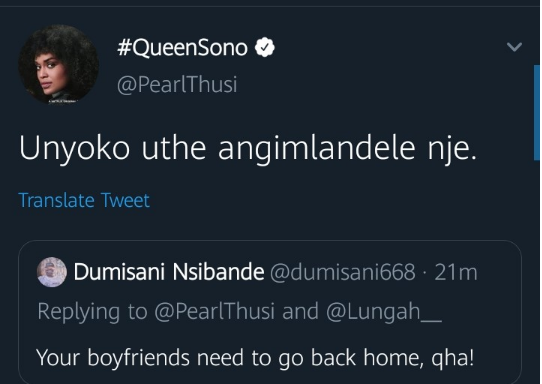542x384 pixels.
Task: Follow the @Lungah__ mention link
Action: (x=384, y=312)
